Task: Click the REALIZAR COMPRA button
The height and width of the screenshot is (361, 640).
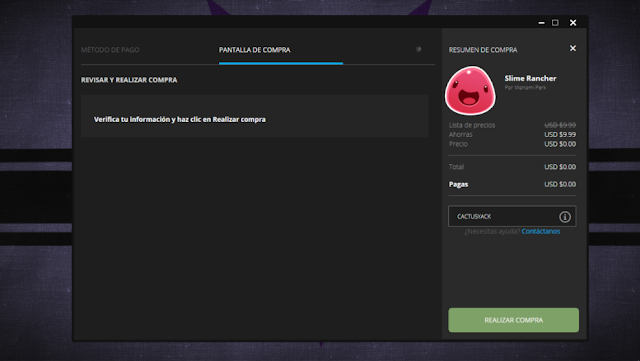Action: pos(513,320)
